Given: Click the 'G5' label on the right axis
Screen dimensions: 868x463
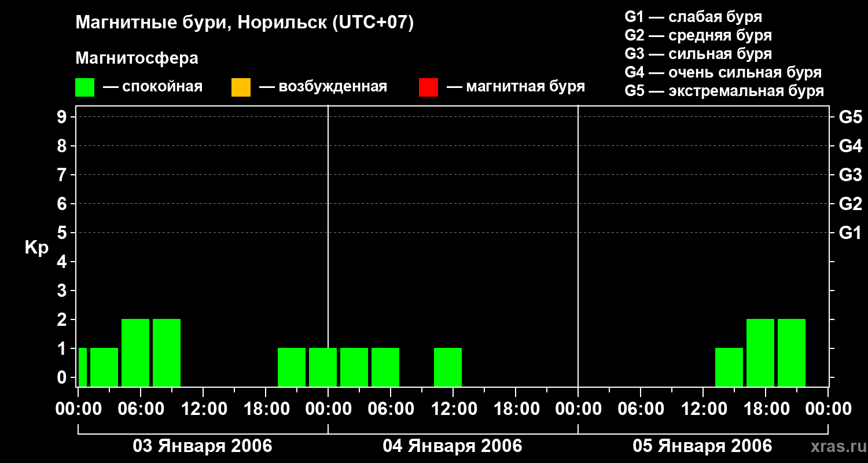Looking at the screenshot, I should 851,117.
